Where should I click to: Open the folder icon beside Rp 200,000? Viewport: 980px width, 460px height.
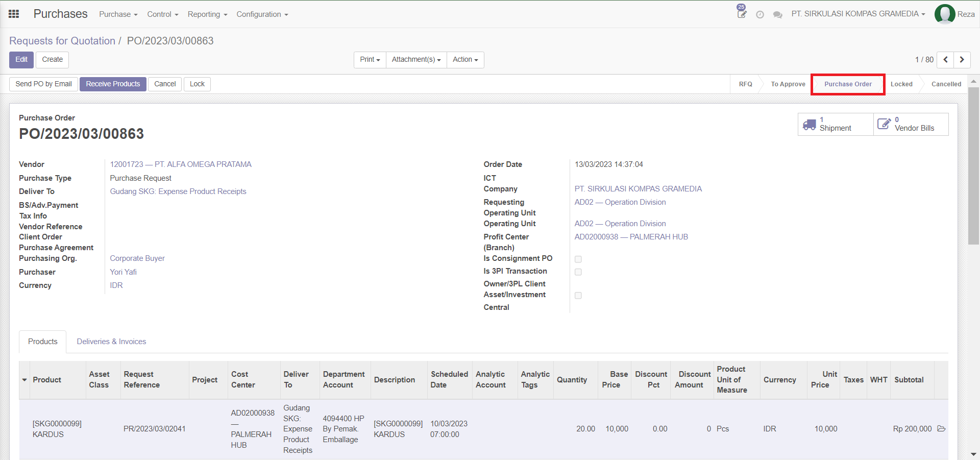[x=942, y=429]
